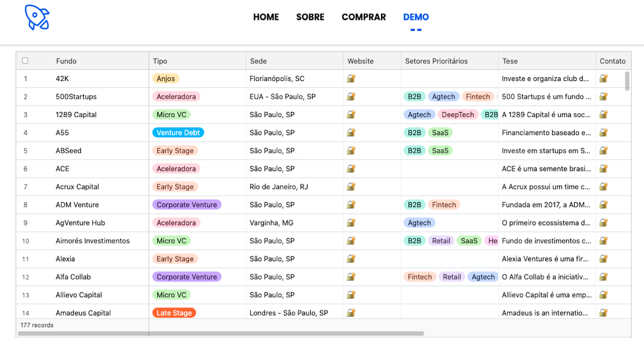Click the Londres - São Paulo, SP cell
The height and width of the screenshot is (338, 644).
point(295,313)
